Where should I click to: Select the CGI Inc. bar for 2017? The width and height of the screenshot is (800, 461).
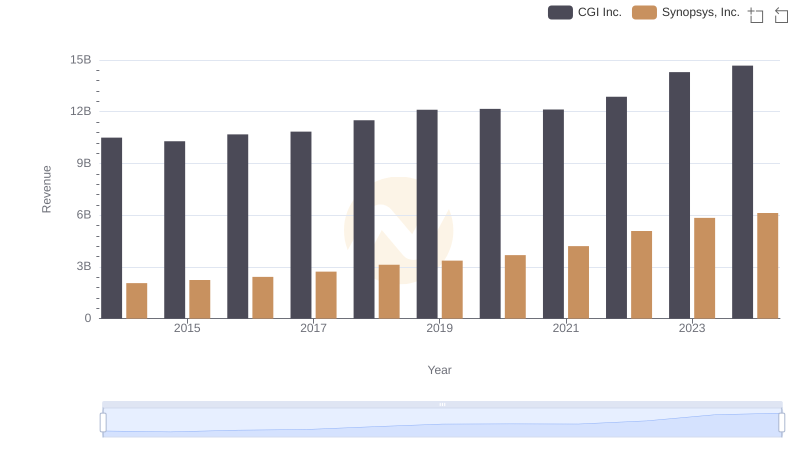pyautogui.click(x=301, y=225)
